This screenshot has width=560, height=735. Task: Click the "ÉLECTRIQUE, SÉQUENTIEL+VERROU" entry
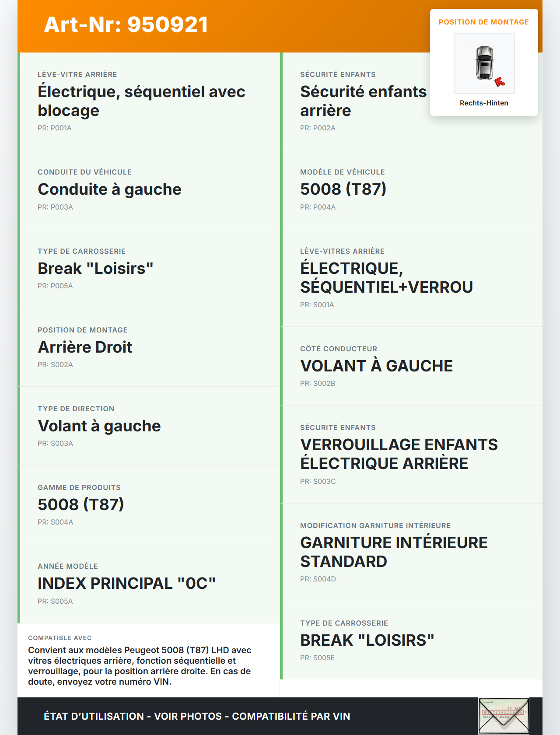point(386,278)
